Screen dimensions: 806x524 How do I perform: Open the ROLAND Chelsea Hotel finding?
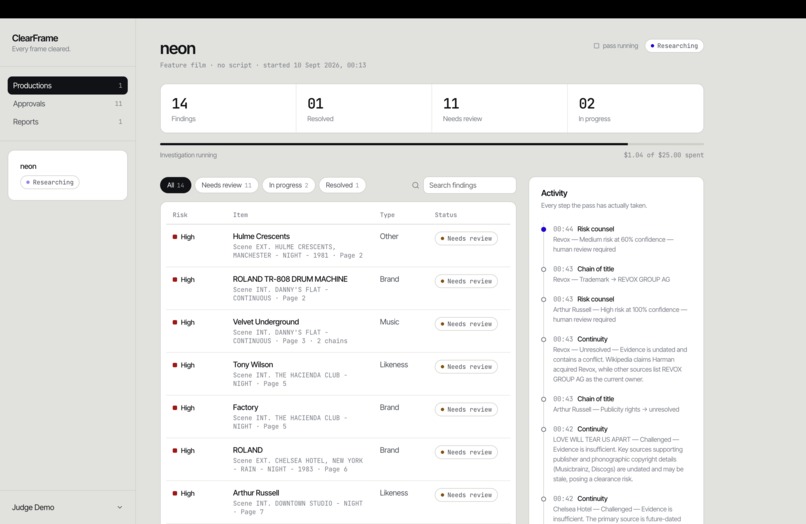pyautogui.click(x=338, y=459)
